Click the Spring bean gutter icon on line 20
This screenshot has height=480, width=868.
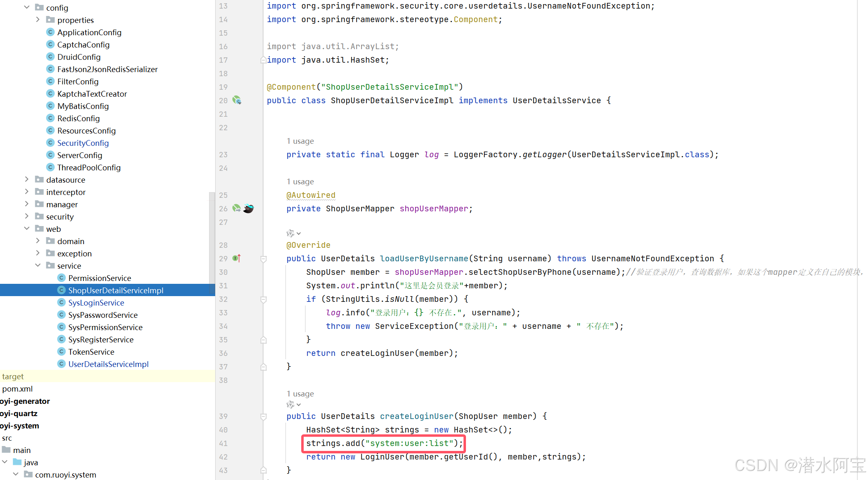[x=237, y=100]
